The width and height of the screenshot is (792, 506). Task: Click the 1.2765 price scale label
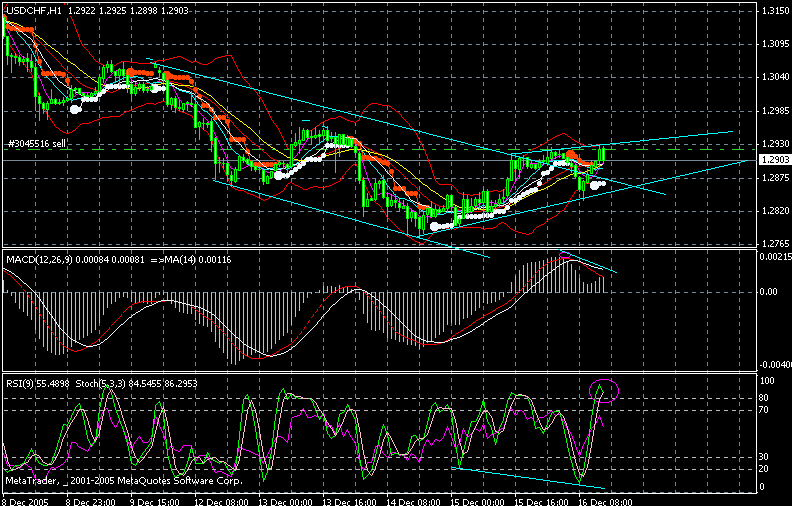tap(772, 243)
